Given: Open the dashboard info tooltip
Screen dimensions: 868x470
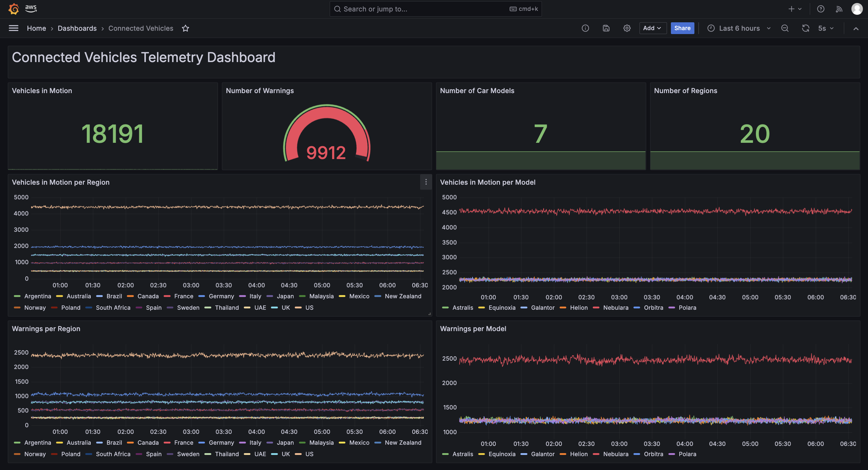Looking at the screenshot, I should (x=586, y=28).
